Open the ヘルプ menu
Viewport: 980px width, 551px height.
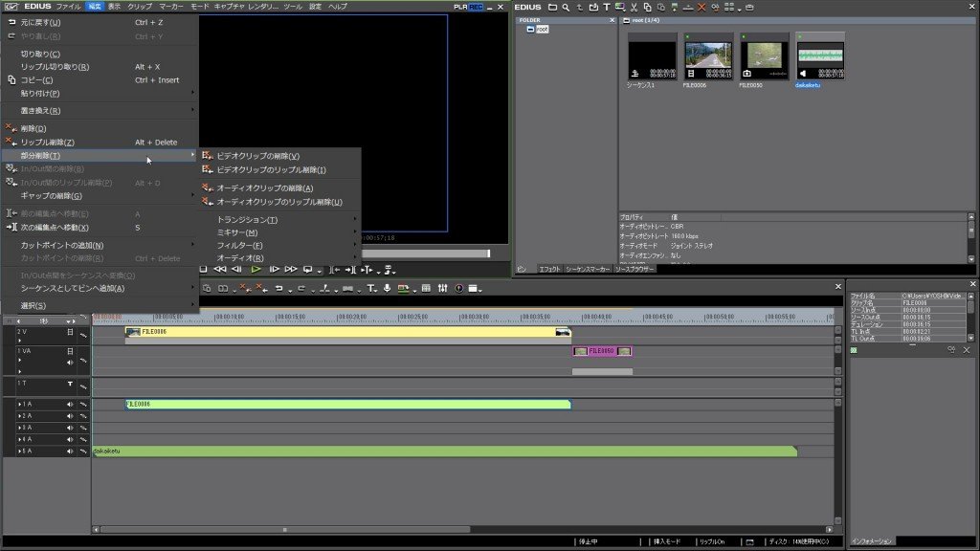[x=338, y=7]
